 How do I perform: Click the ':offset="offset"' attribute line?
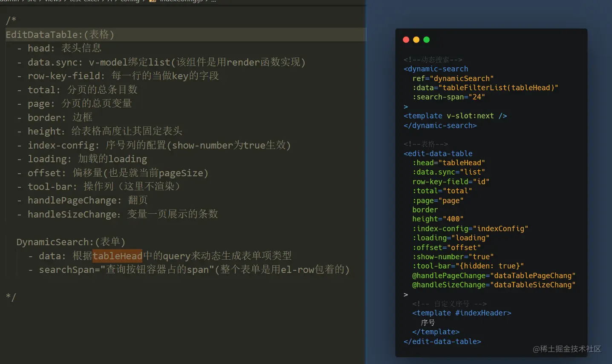tap(447, 247)
